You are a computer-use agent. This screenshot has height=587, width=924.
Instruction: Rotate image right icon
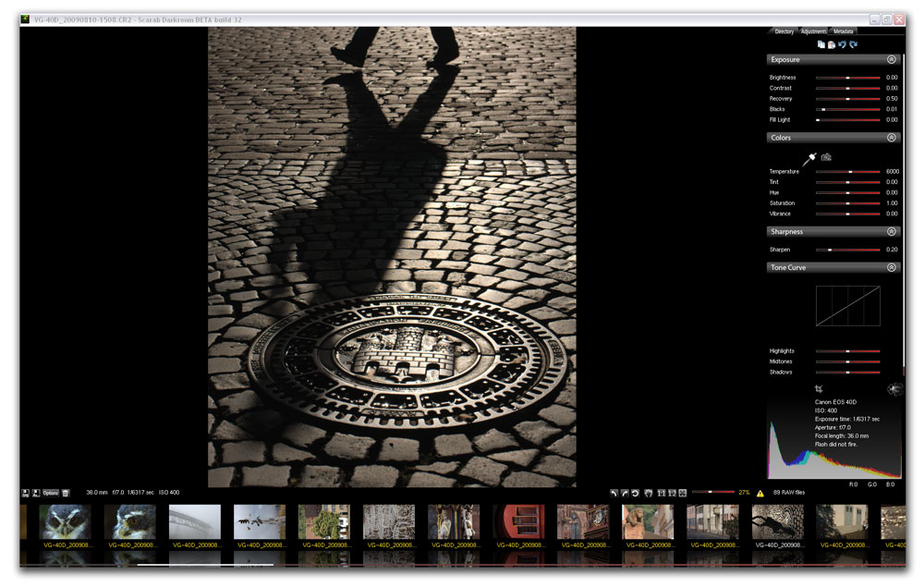pos(625,493)
